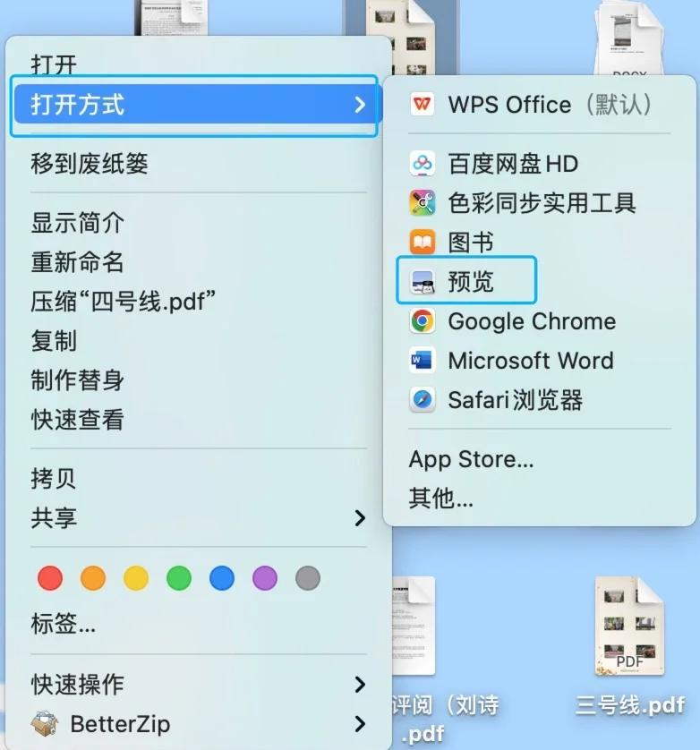Click the ColorSync utility icon
This screenshot has width=700, height=750.
[x=423, y=203]
